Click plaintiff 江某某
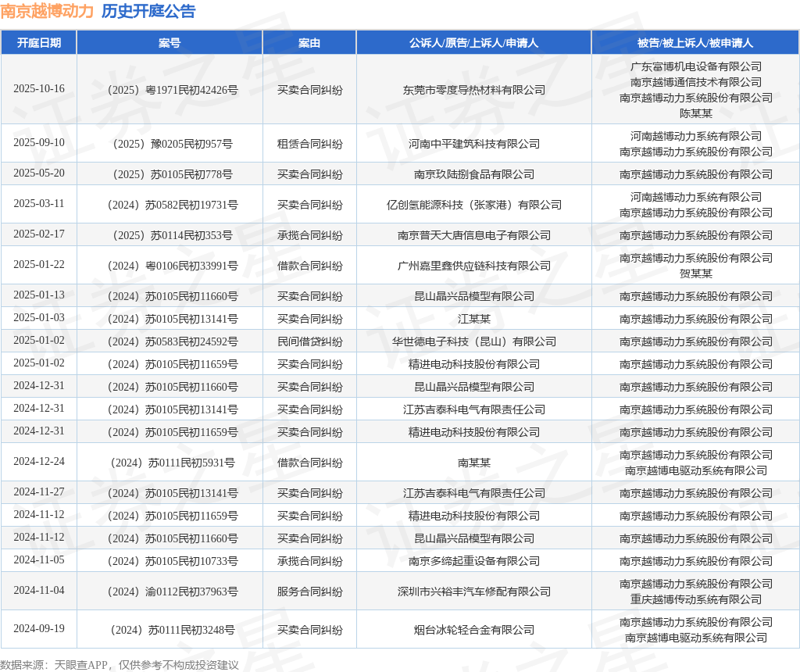 pos(473,319)
